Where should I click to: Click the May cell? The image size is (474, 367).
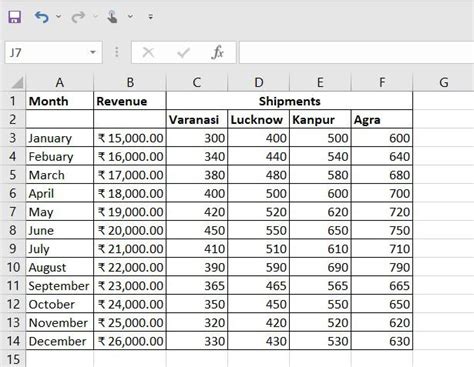pyautogui.click(x=60, y=212)
